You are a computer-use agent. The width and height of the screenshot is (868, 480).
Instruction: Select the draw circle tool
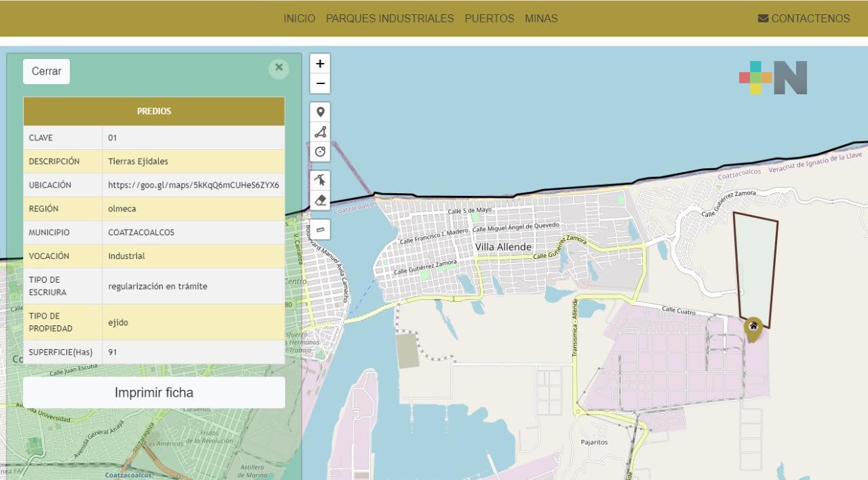tap(320, 151)
